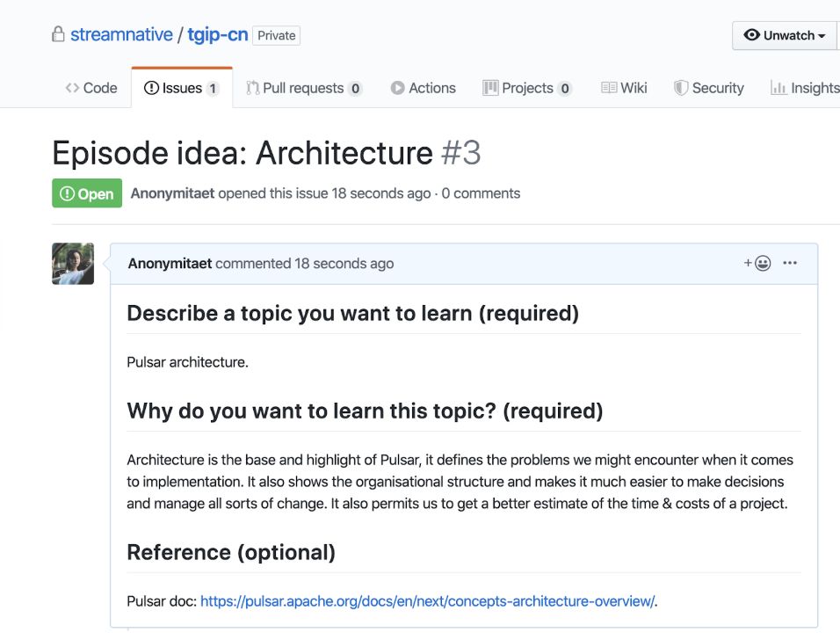Screen dimensions: 840x640
Task: Open the commenter's avatar thumbnail
Action: [x=73, y=264]
